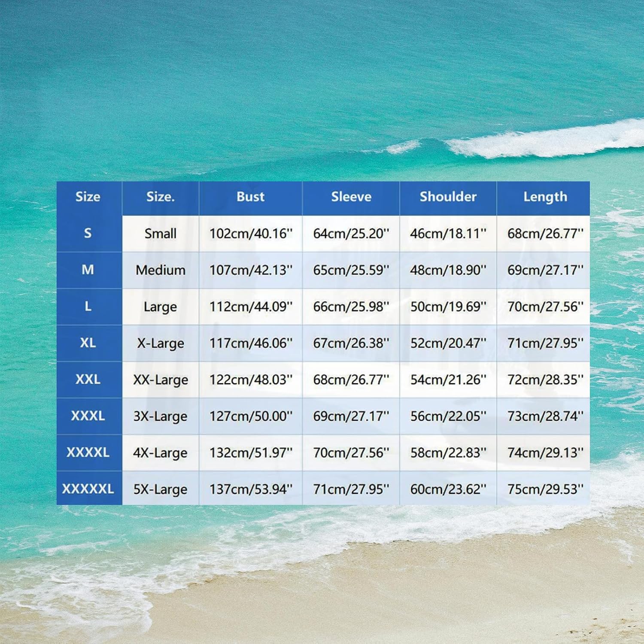Click sleeve value 65cm/25.59''
Screen dimensions: 644x644
tap(351, 270)
